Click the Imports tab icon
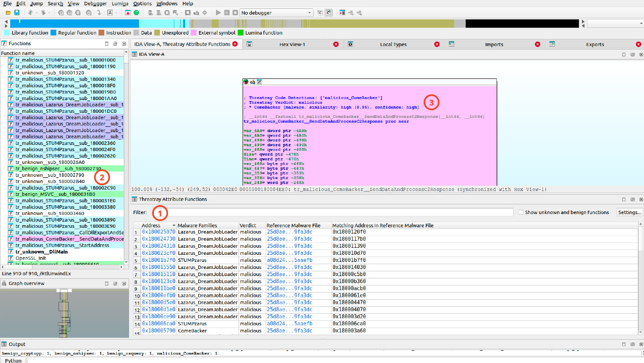This screenshot has height=363, width=644. [452, 44]
